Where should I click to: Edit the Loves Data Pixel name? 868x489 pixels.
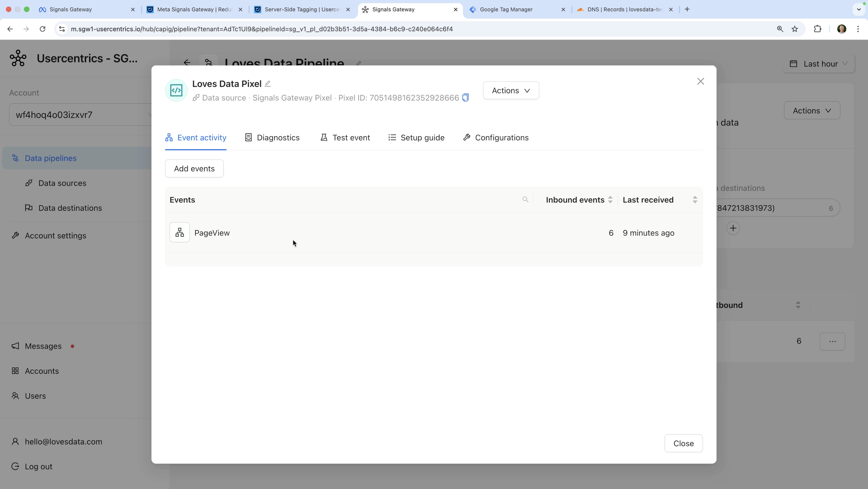click(268, 84)
